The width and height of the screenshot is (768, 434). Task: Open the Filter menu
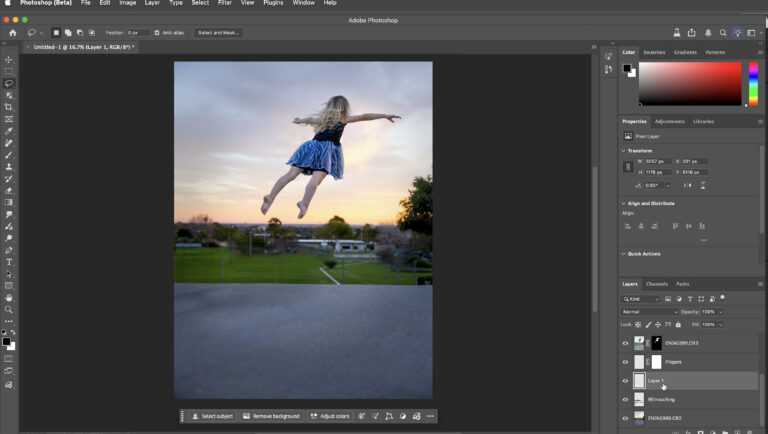(x=225, y=3)
